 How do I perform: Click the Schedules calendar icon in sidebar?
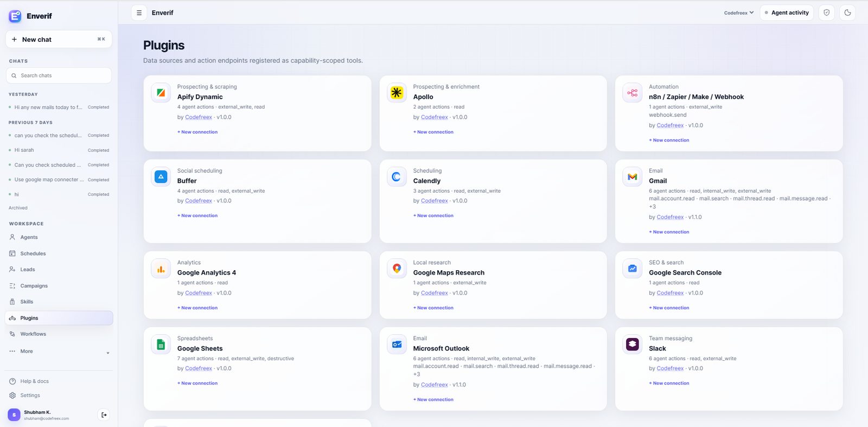coord(12,253)
